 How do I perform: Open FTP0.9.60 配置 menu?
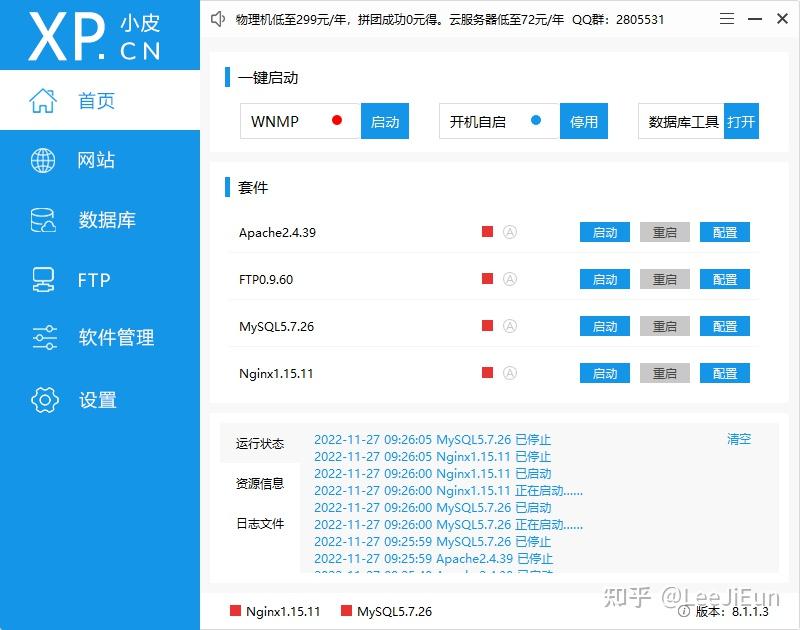tap(724, 279)
